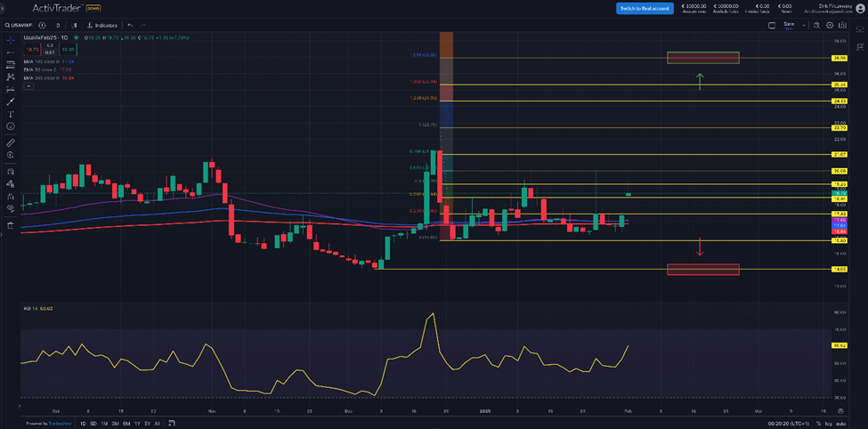
Task: Open the time zone menu (UTC+1)
Action: (x=789, y=424)
